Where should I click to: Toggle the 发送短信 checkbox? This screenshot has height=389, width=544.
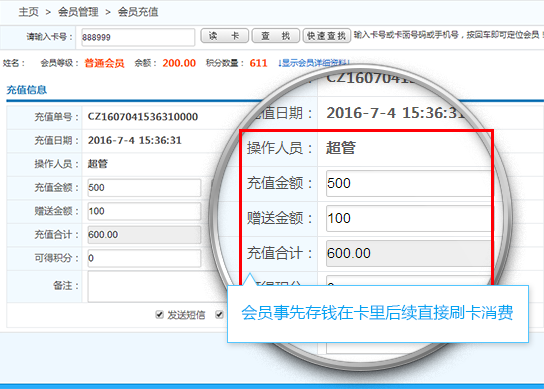(x=160, y=315)
